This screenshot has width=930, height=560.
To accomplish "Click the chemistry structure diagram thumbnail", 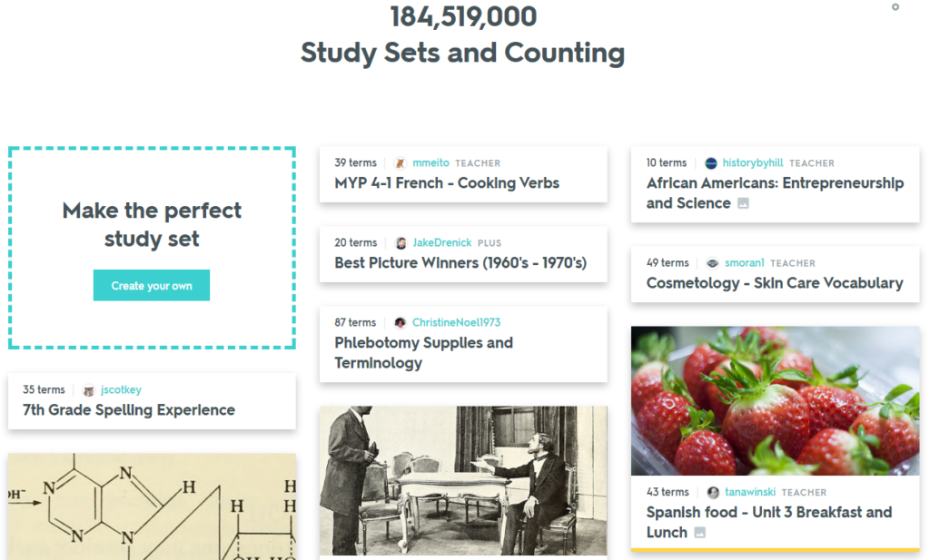I will click(151, 508).
